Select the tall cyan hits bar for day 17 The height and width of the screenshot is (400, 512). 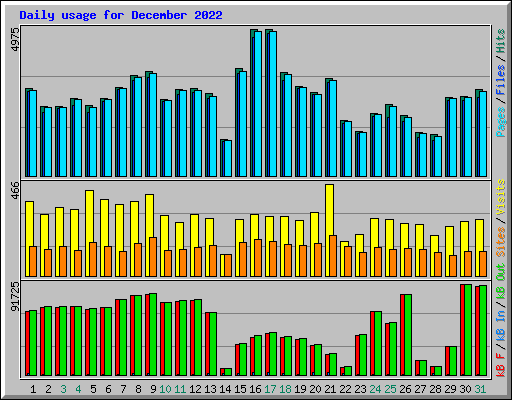click(273, 104)
